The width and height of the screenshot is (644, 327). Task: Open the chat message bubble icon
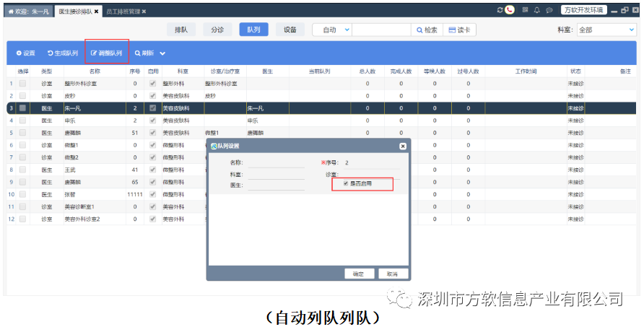549,10
